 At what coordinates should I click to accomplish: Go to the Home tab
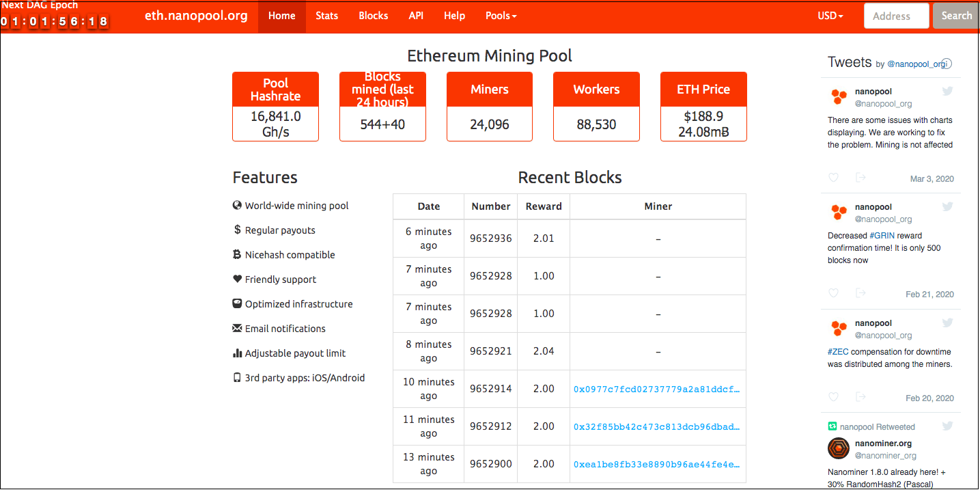click(281, 16)
